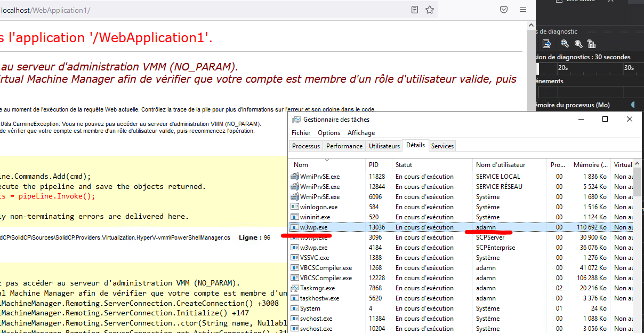Toggle reader view in the browser address bar
Image resolution: width=644 pixels, height=333 pixels.
click(415, 10)
